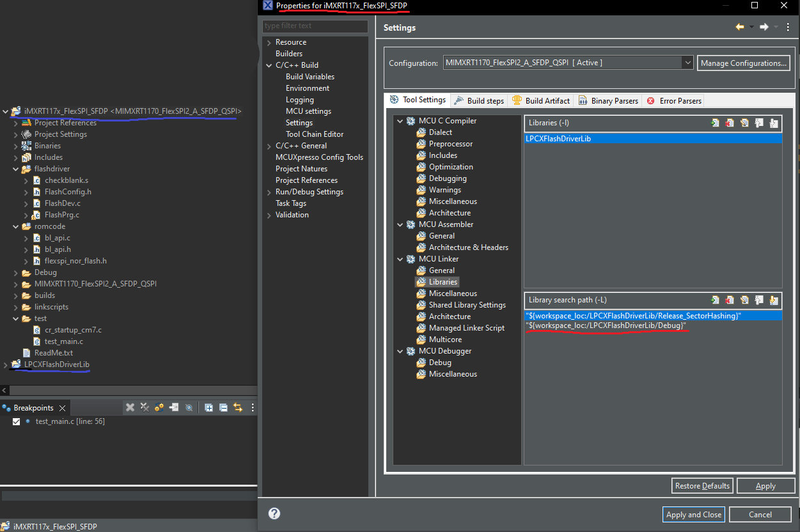Click the type filter text field
The image size is (800, 532).
coord(315,26)
